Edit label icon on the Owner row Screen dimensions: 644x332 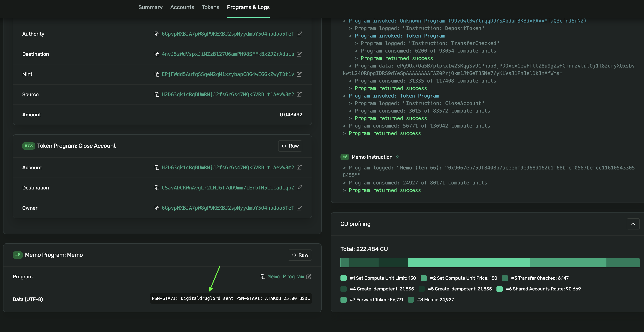(x=299, y=208)
